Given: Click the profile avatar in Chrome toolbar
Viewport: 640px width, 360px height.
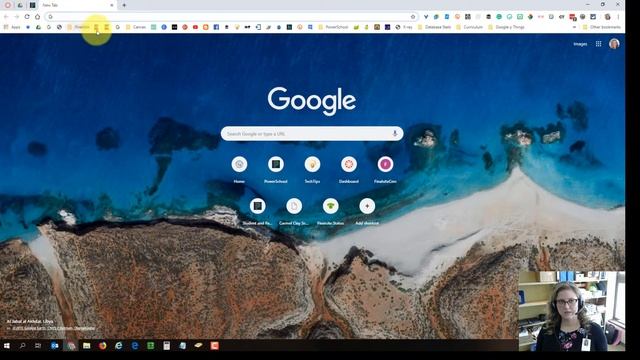Looking at the screenshot, I should [608, 17].
